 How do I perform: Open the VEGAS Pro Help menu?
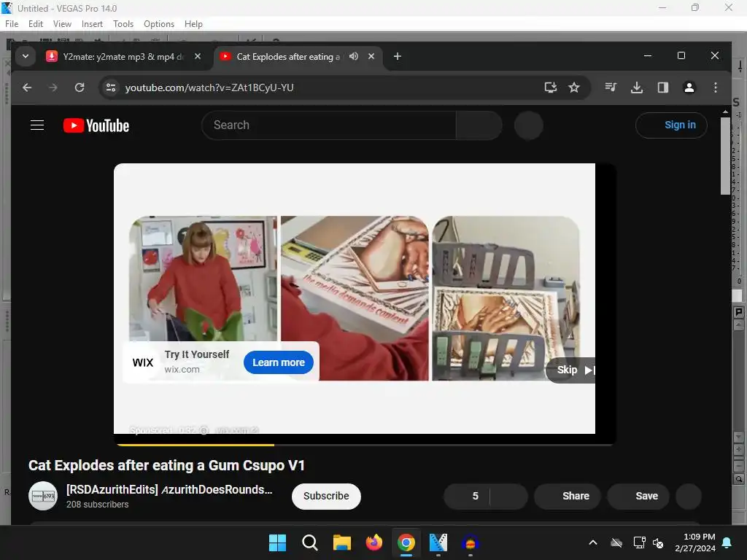coord(193,24)
